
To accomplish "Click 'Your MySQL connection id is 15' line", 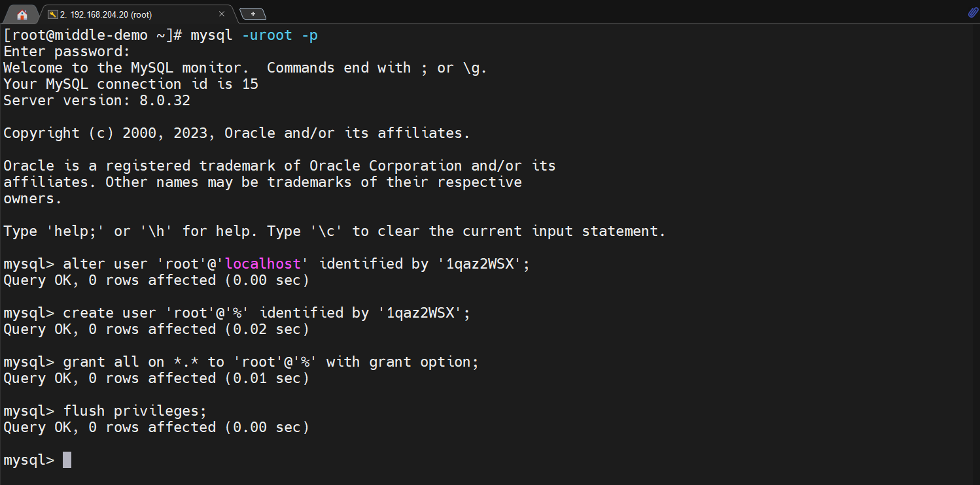I will [x=131, y=84].
